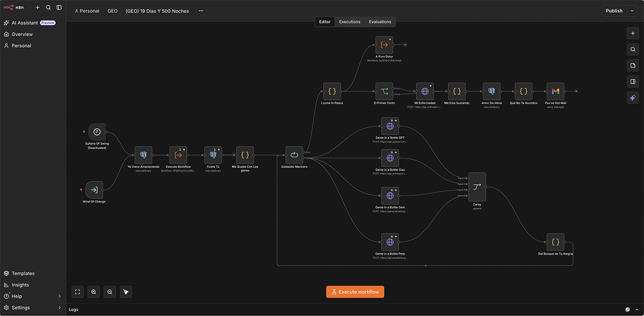Click the output plus handle of A Puro Dolor
Viewport: 644px width, 316px height.
tap(405, 45)
